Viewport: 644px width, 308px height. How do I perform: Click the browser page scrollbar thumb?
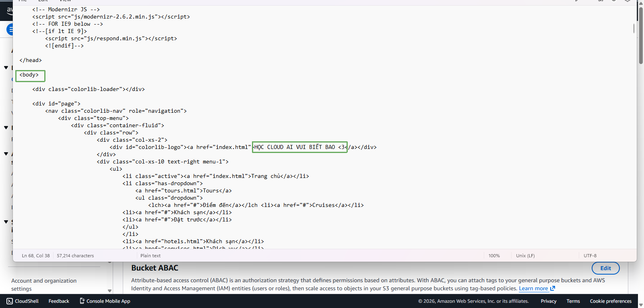[x=641, y=36]
